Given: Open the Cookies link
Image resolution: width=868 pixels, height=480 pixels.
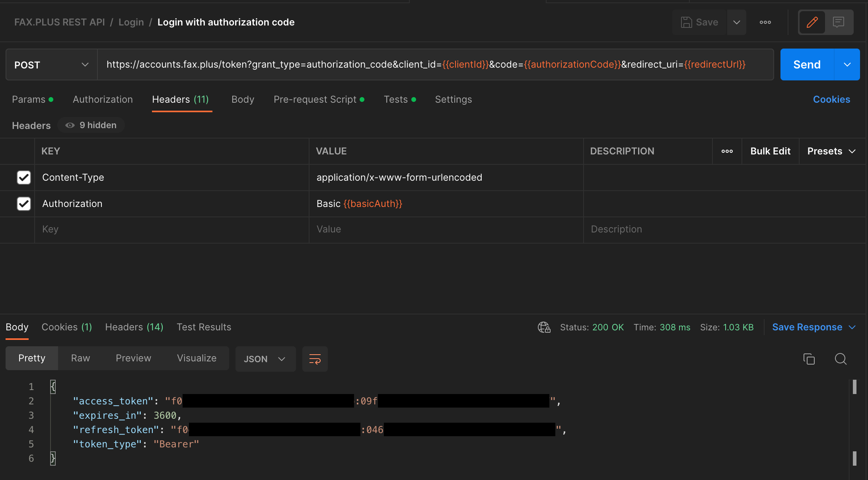Looking at the screenshot, I should click(x=831, y=100).
